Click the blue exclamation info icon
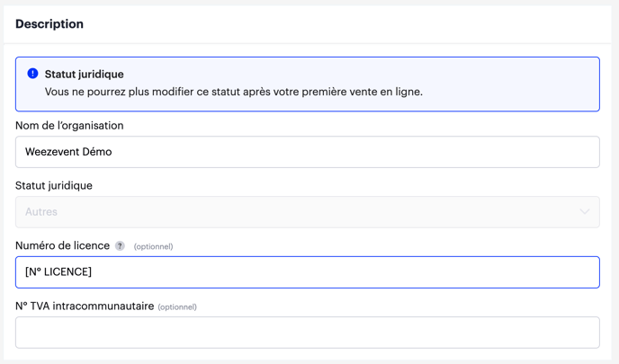 (32, 74)
